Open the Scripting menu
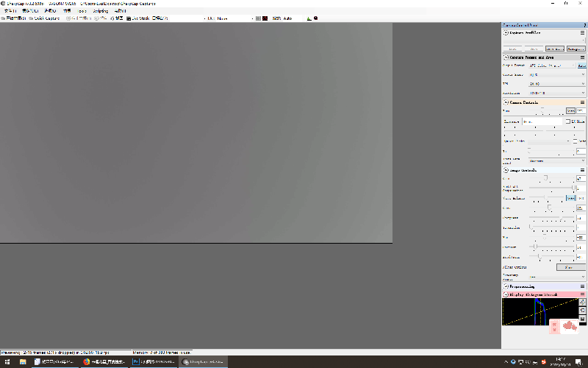 [100, 11]
